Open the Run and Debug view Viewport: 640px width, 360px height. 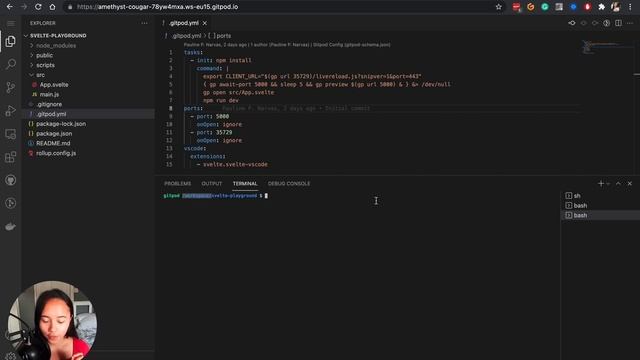tap(11, 110)
